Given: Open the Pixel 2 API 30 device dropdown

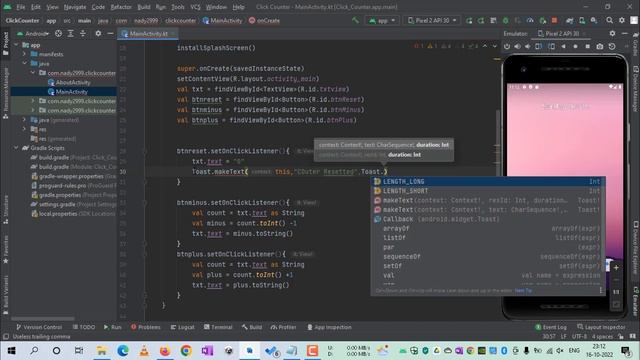Looking at the screenshot, I should (432, 20).
